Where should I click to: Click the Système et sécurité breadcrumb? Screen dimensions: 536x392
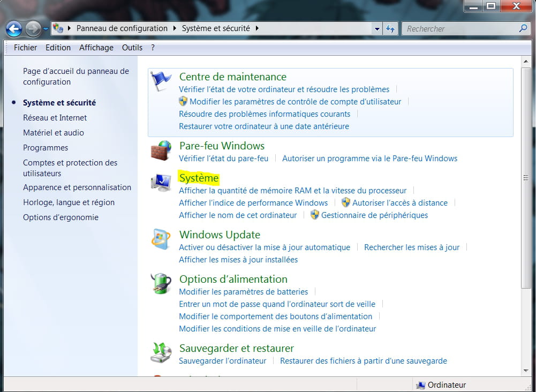tap(216, 28)
